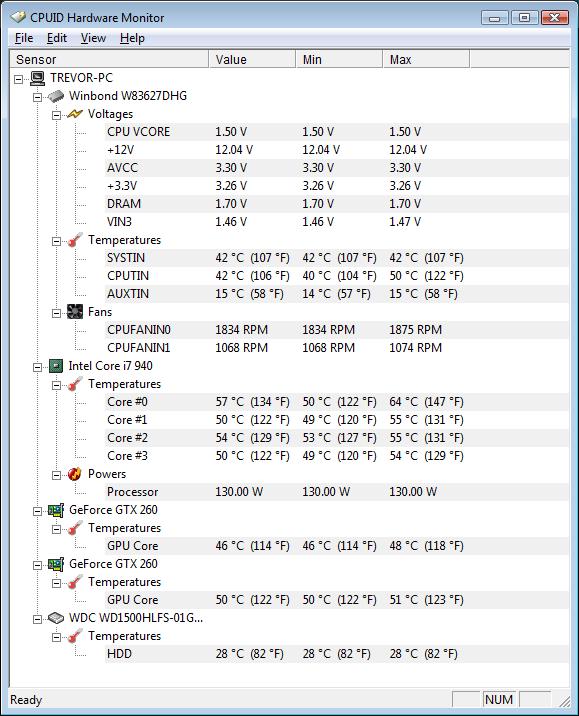Click the Winbond W83627DHG chip icon
579x716 pixels.
point(56,96)
